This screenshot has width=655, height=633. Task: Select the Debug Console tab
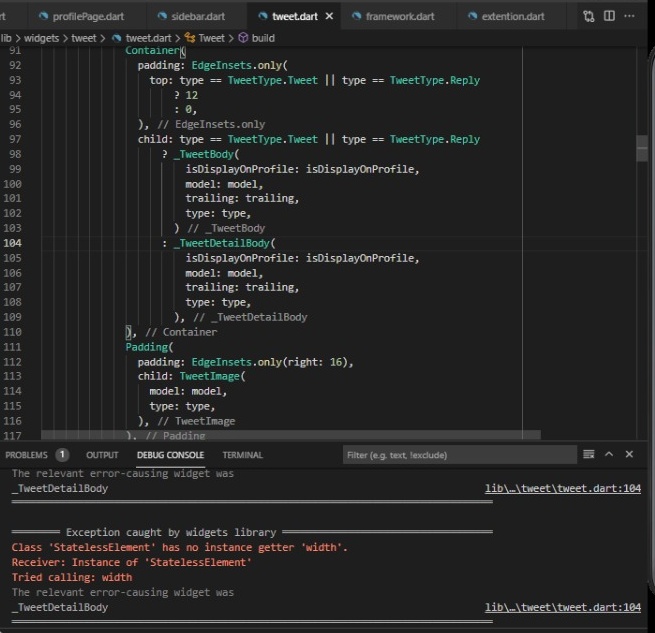[170, 455]
